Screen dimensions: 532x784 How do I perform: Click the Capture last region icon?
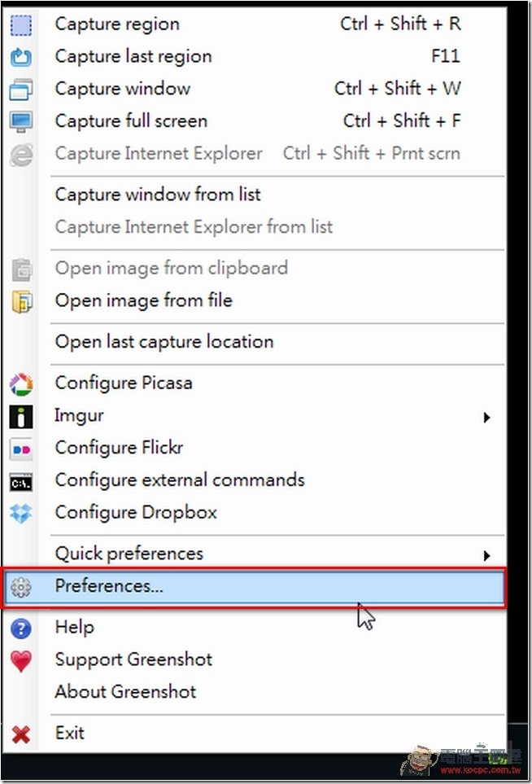pyautogui.click(x=21, y=57)
